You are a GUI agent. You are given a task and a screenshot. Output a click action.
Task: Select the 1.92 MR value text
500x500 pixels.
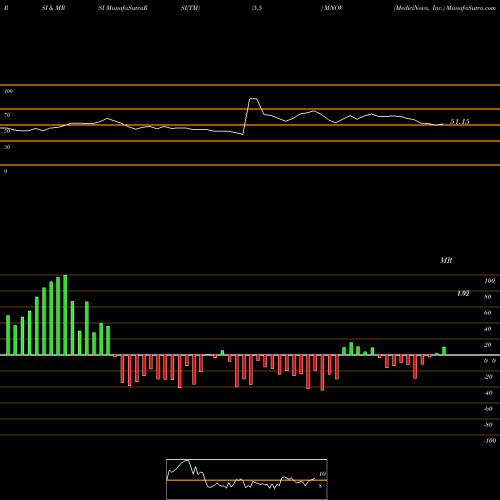463,293
